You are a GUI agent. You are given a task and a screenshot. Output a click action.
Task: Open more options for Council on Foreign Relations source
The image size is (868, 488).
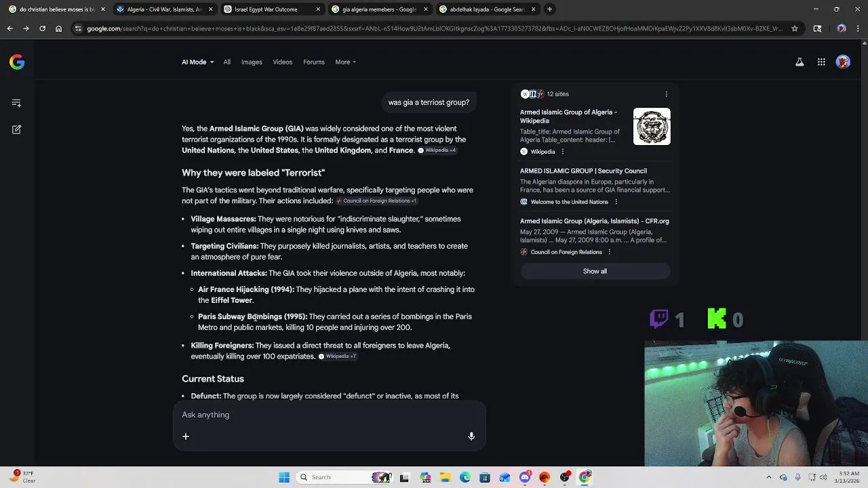coord(609,252)
